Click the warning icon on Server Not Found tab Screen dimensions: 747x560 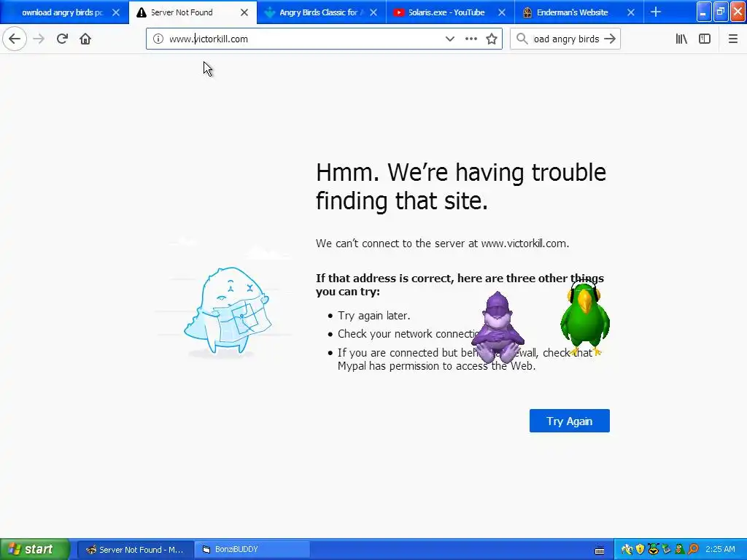[x=142, y=12]
